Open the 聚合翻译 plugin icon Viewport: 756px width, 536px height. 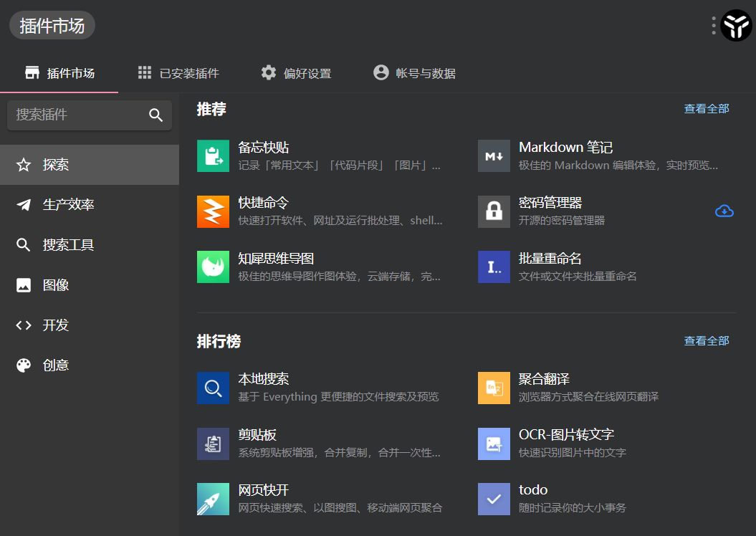494,387
